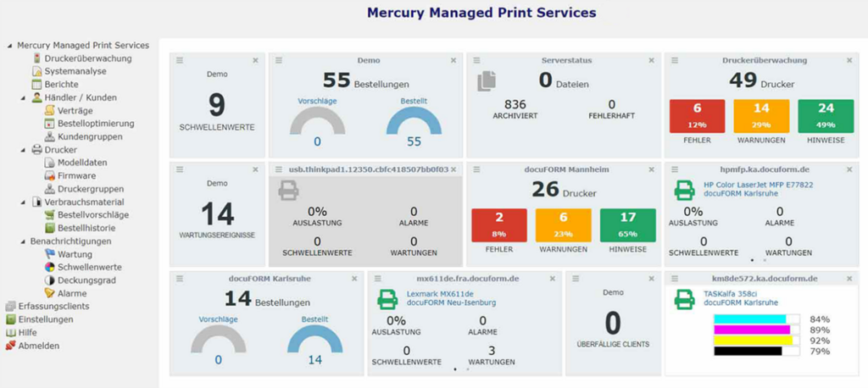Viewport: 868px width, 388px height.
Task: Click the files icon in Serverstatus widget
Action: 486,82
